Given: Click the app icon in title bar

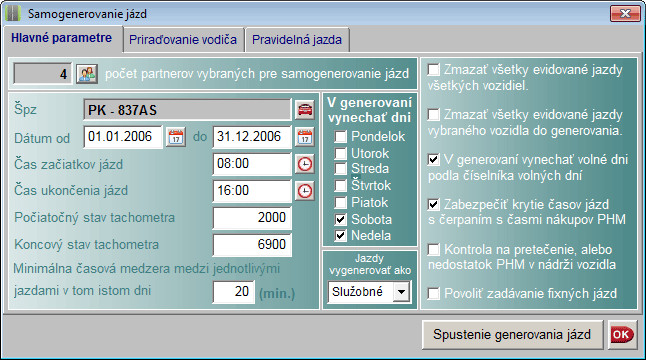Looking at the screenshot, I should (13, 14).
